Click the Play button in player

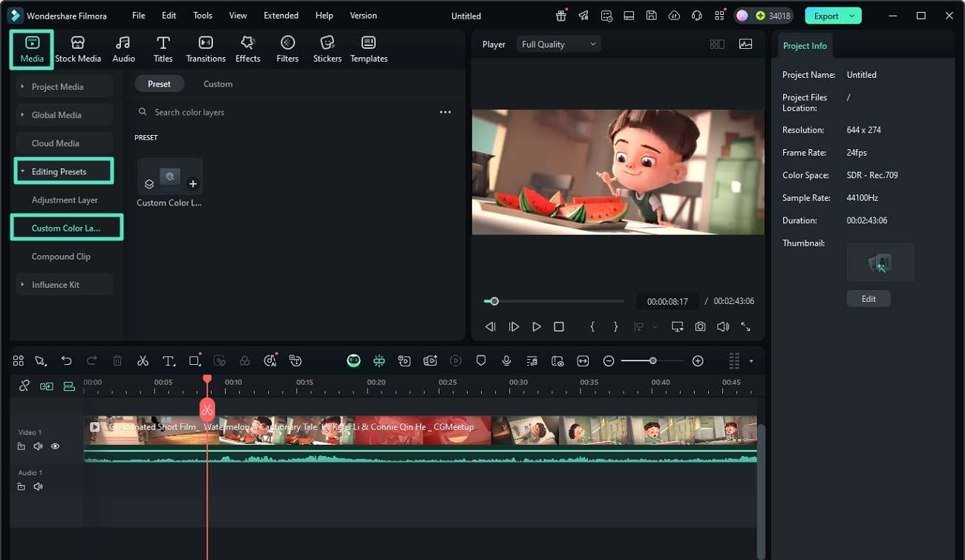coord(536,326)
